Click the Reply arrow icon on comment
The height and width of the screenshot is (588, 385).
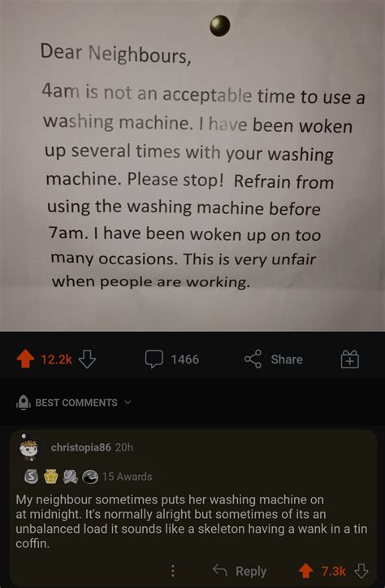click(x=220, y=571)
